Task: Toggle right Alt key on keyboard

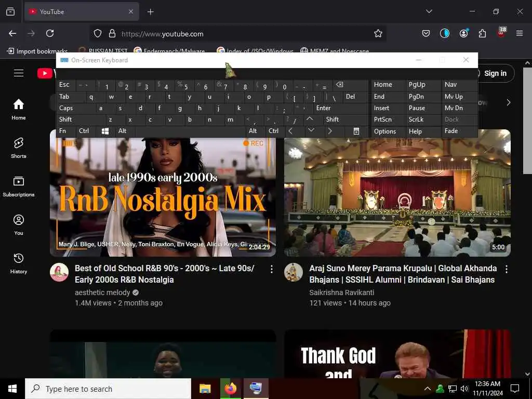Action: [255, 131]
